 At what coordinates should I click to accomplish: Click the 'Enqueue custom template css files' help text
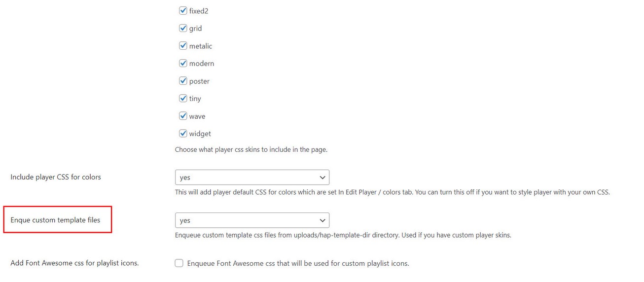[x=343, y=235]
